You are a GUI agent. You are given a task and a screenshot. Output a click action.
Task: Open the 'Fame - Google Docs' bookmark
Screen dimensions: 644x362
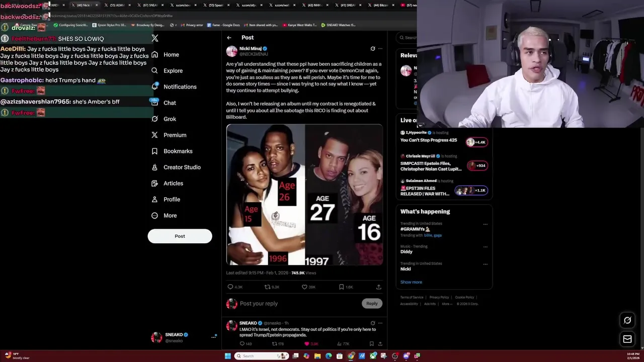(x=223, y=25)
